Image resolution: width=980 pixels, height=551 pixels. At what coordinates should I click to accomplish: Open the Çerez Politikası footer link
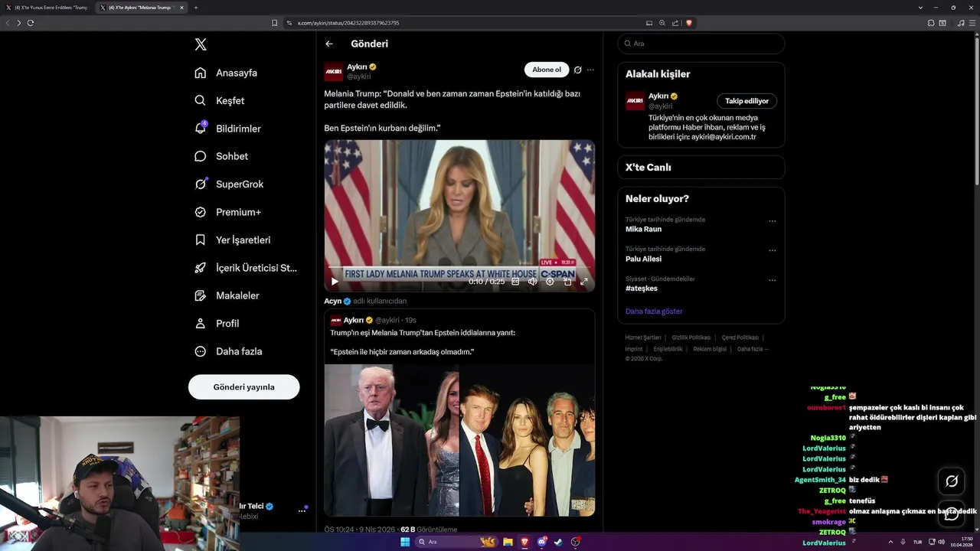(x=740, y=337)
